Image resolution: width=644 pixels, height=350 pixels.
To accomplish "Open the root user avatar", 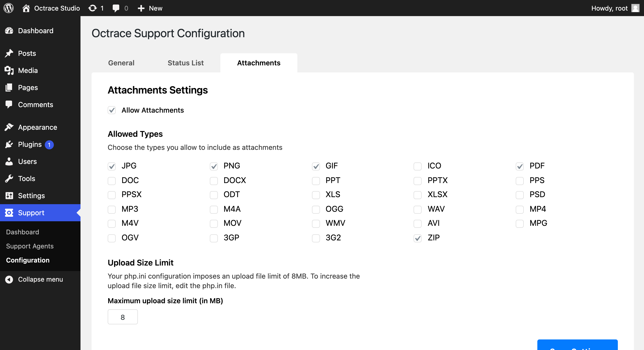I will tap(635, 8).
